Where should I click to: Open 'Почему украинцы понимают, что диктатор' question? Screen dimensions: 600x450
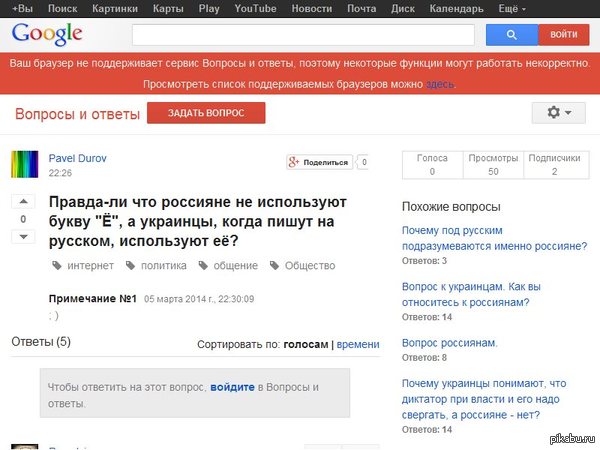tap(484, 399)
